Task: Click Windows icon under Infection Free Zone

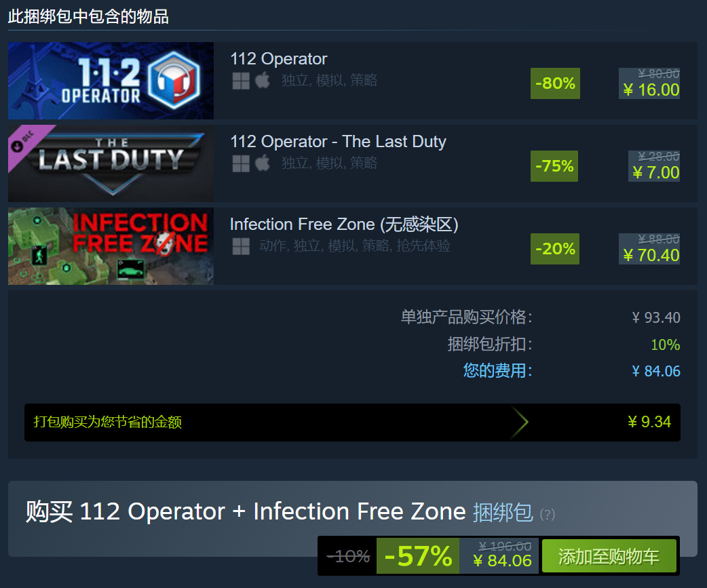Action: 241,246
